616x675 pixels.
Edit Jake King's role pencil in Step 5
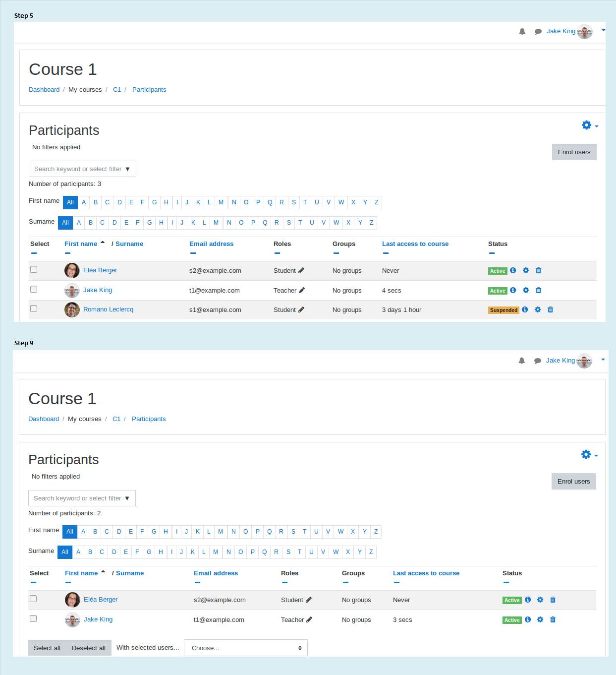click(x=302, y=290)
